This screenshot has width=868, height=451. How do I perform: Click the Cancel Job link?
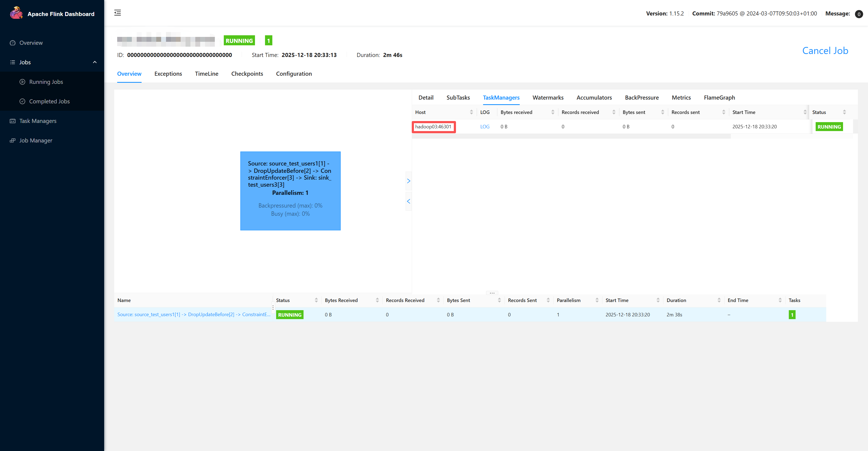825,50
